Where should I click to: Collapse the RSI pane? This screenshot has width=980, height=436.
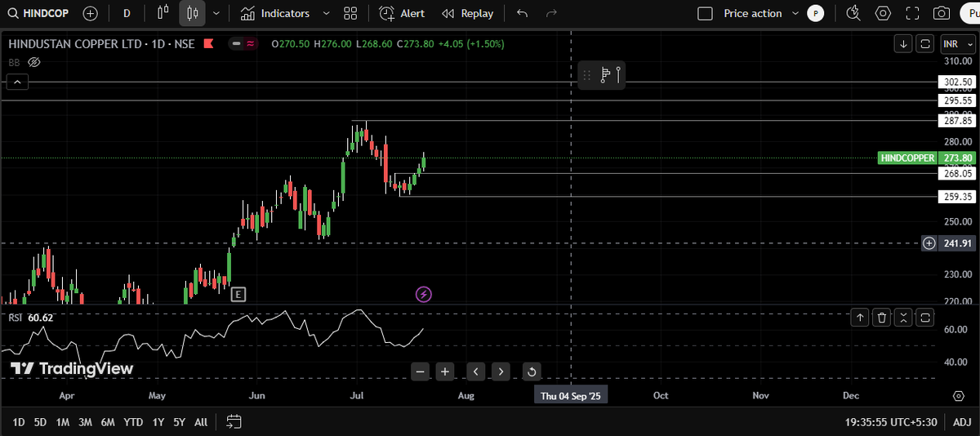(x=903, y=318)
